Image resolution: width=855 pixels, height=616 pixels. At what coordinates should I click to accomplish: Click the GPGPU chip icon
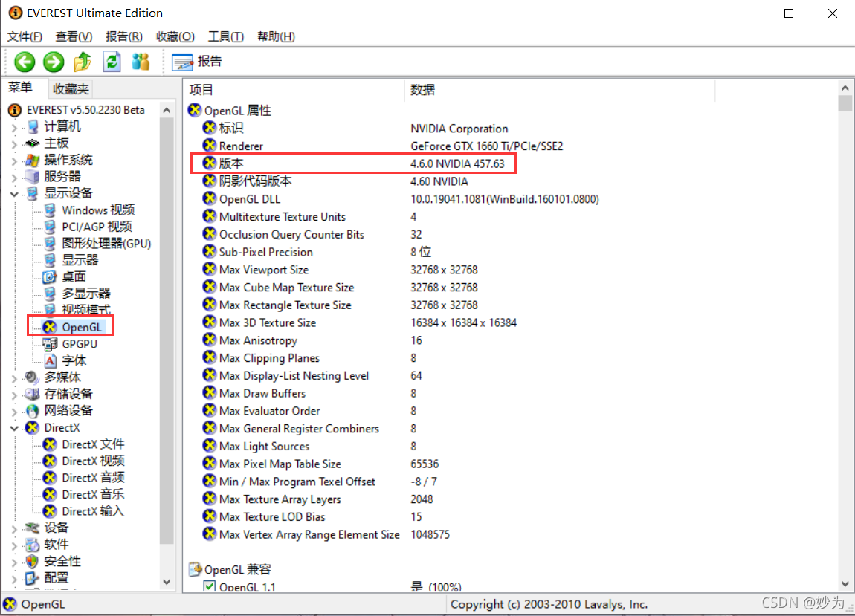50,344
